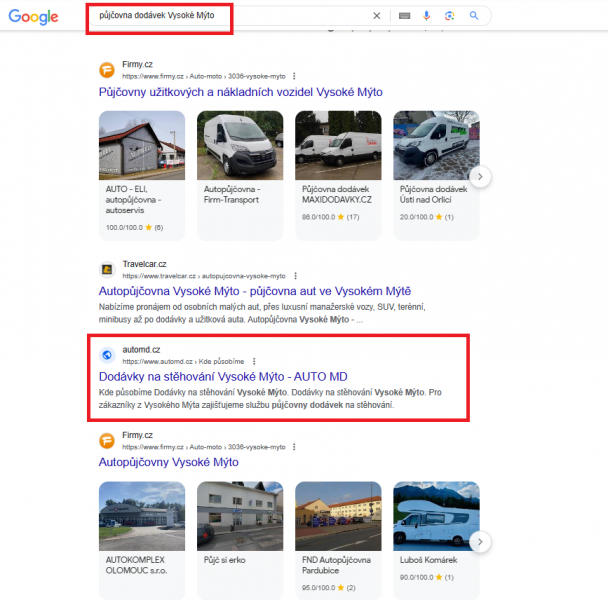The height and width of the screenshot is (600, 608).
Task: Open FND Autopůjčovna Pardubice card title
Action: 336,565
